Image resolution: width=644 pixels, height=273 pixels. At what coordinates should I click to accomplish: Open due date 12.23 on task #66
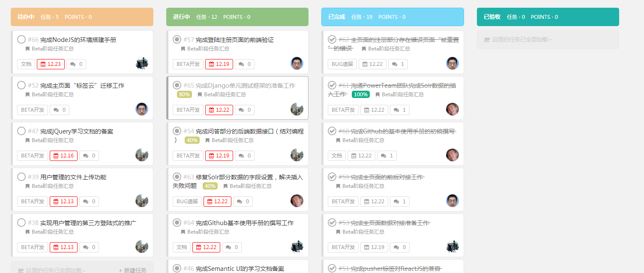(51, 64)
